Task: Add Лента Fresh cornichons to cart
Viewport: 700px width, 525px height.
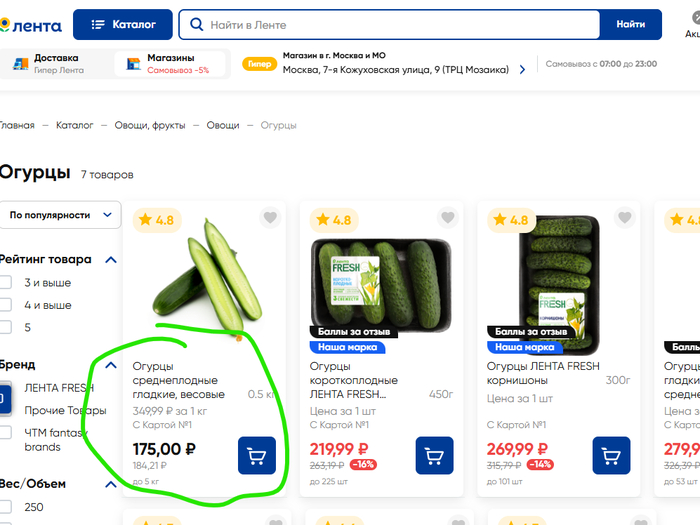Action: tap(611, 456)
